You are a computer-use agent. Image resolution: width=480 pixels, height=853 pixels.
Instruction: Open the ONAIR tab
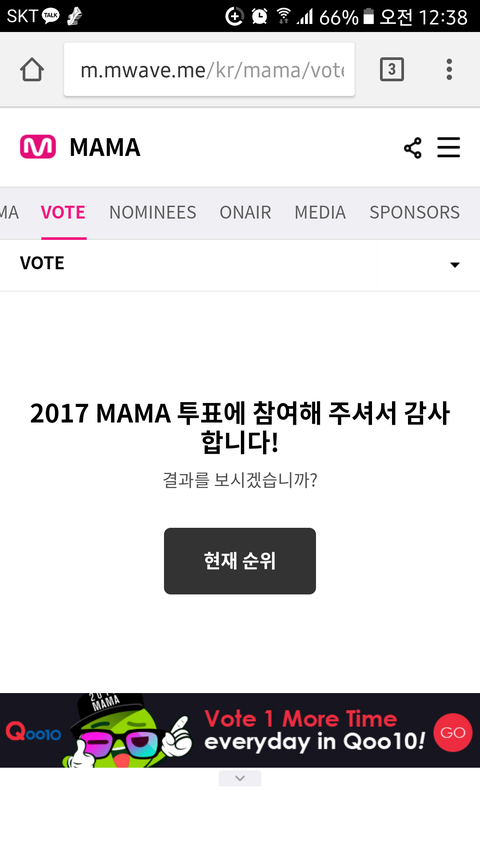click(245, 212)
